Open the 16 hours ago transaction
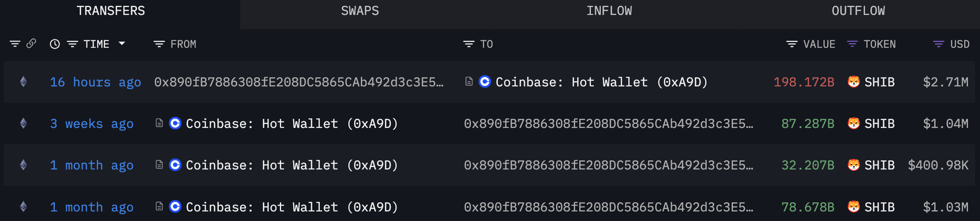The height and width of the screenshot is (221, 980). (95, 82)
